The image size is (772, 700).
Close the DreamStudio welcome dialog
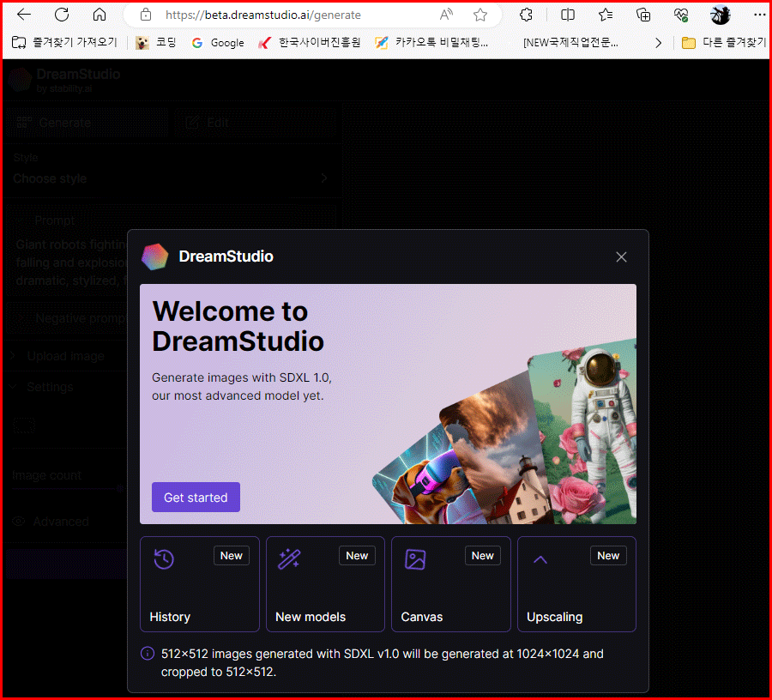click(621, 257)
